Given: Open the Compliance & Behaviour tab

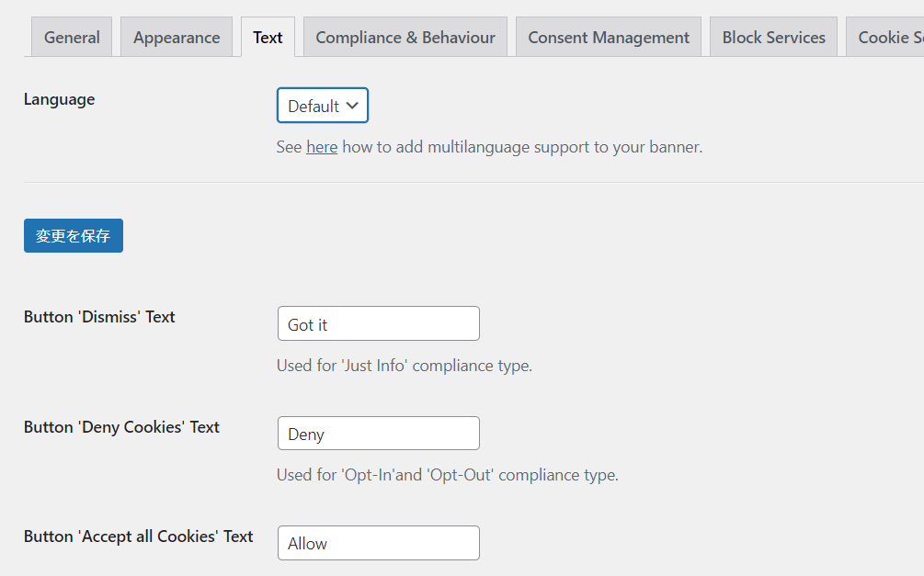Looking at the screenshot, I should (405, 38).
